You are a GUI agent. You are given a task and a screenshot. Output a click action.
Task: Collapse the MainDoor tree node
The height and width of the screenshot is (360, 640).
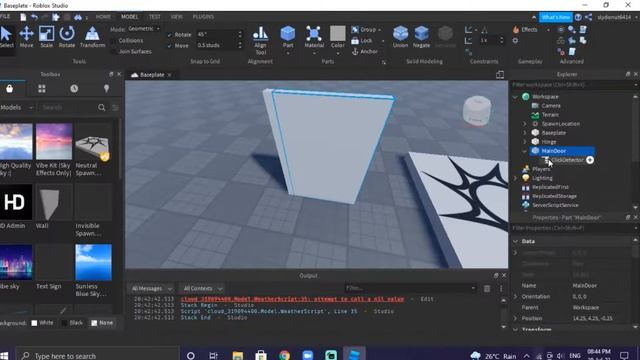pos(525,151)
